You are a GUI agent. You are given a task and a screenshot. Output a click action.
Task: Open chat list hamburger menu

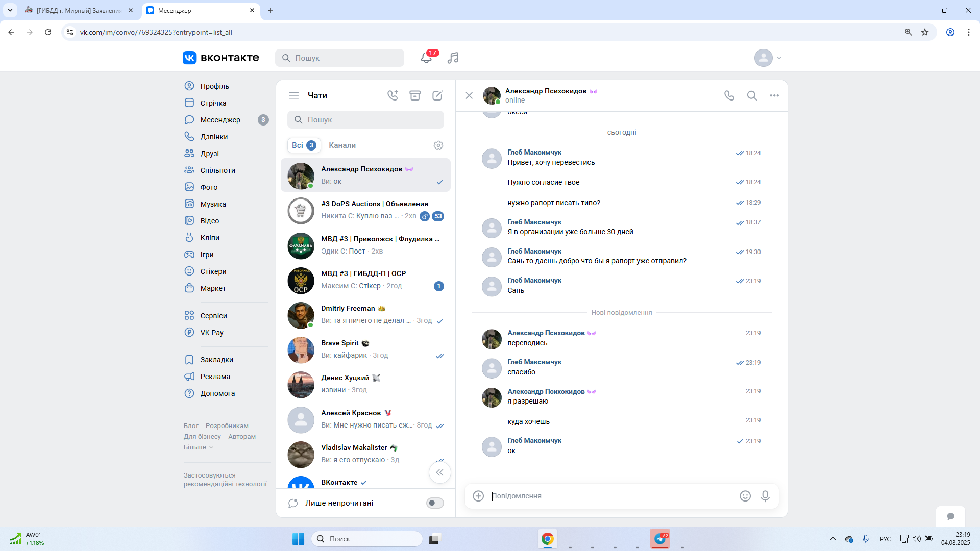tap(294, 95)
